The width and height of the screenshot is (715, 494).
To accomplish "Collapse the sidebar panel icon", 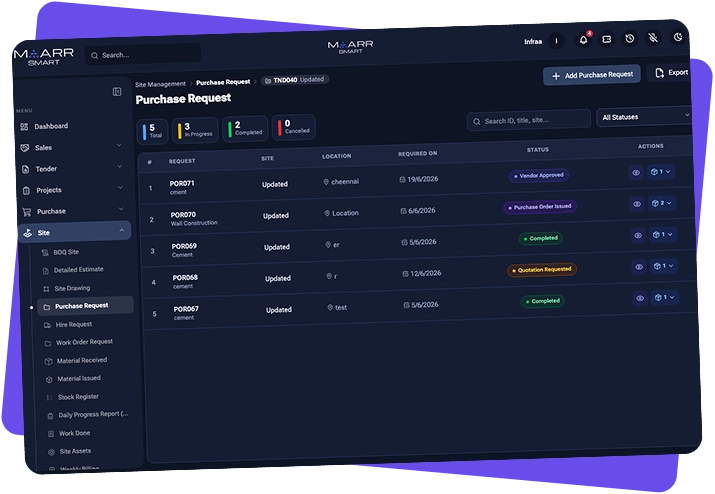I will [x=117, y=92].
